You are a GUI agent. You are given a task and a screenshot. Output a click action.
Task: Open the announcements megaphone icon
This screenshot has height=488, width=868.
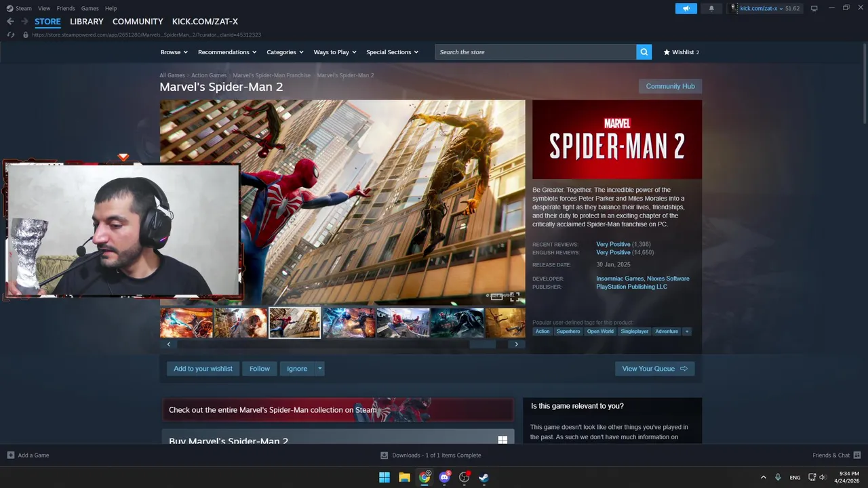coord(686,8)
